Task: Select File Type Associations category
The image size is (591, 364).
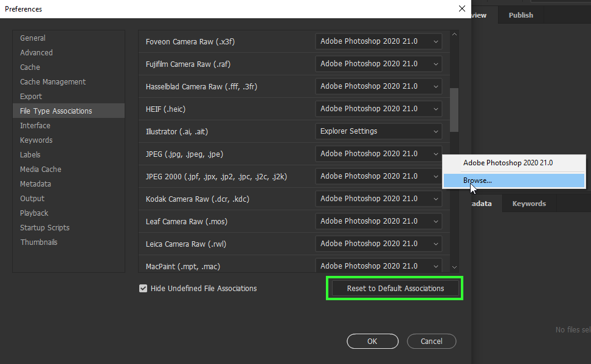Action: [69, 111]
